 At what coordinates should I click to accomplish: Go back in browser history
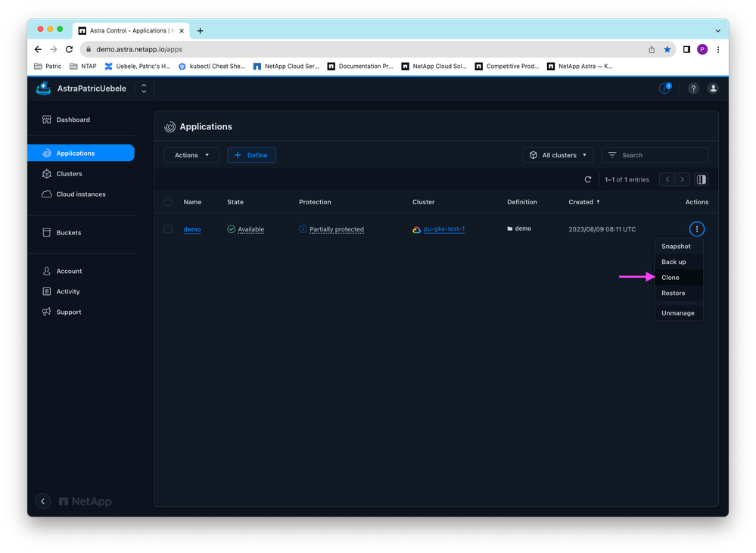pos(38,49)
